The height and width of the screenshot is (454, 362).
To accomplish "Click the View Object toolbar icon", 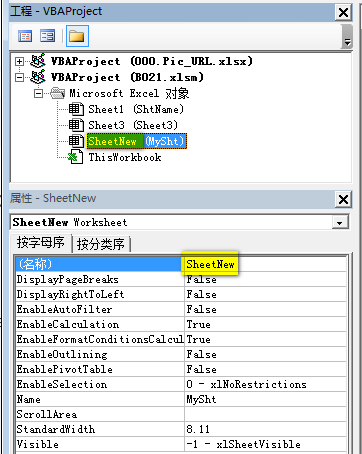I will coord(47,36).
